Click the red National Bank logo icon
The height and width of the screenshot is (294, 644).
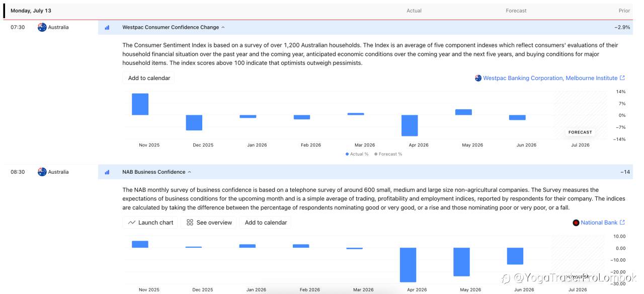[576, 223]
